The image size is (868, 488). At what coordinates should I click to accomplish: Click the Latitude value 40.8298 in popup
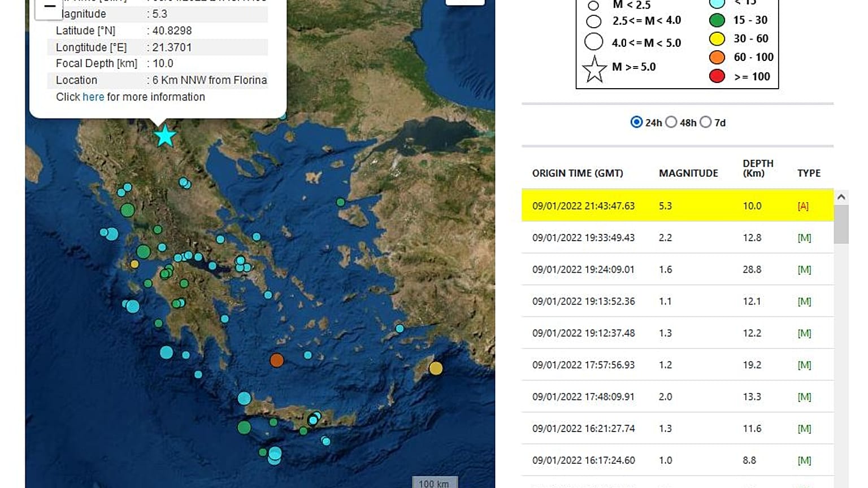coord(172,30)
